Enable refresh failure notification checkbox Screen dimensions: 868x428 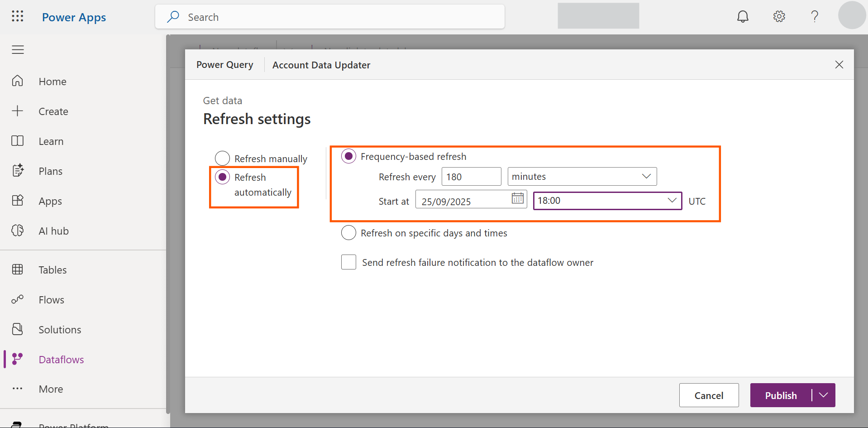pos(348,262)
